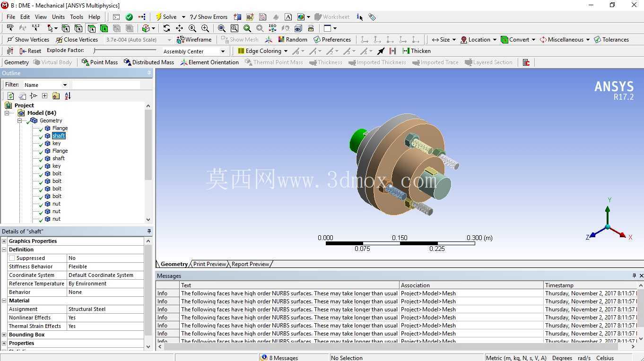Click the refresh tree icon in Outline
The height and width of the screenshot is (361, 644).
(10, 96)
